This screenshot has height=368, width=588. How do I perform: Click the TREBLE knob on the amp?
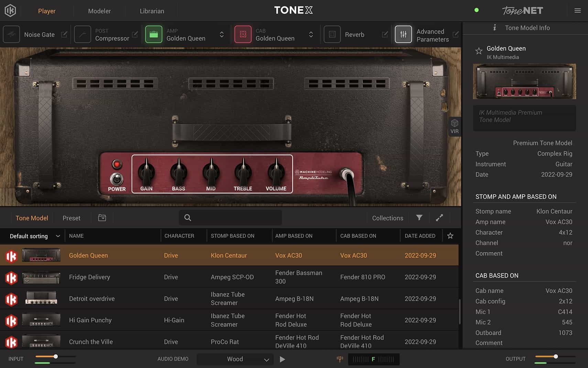click(243, 171)
